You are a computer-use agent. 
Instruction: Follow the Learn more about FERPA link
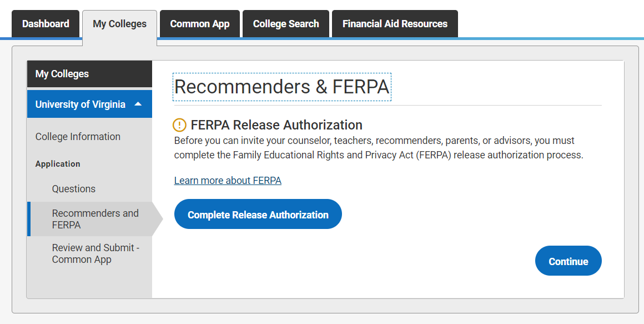click(x=228, y=181)
